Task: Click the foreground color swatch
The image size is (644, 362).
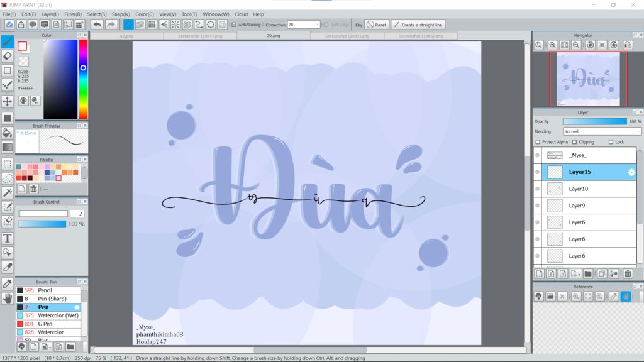Action: click(22, 46)
